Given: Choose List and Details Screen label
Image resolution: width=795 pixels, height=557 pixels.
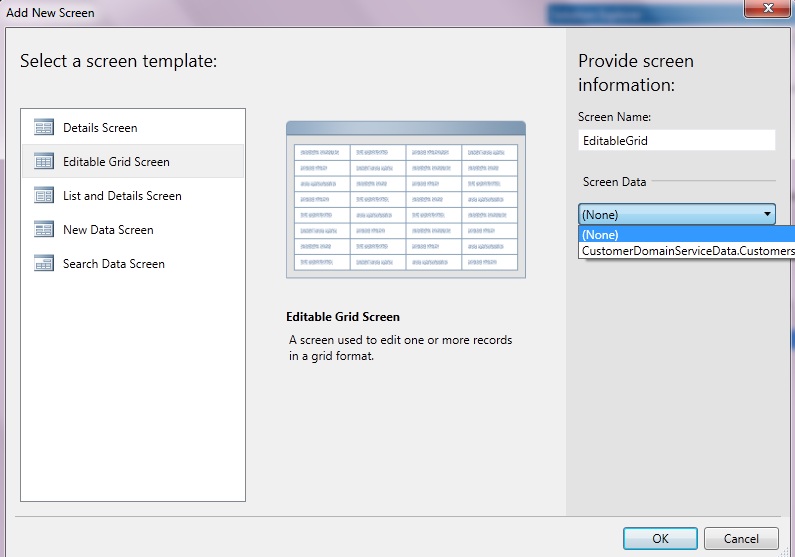Looking at the screenshot, I should (x=122, y=196).
